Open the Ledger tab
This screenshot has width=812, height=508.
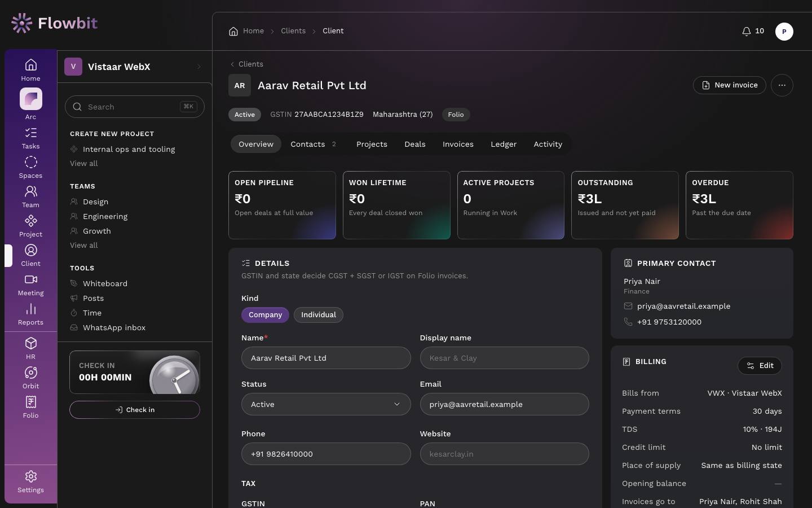504,144
